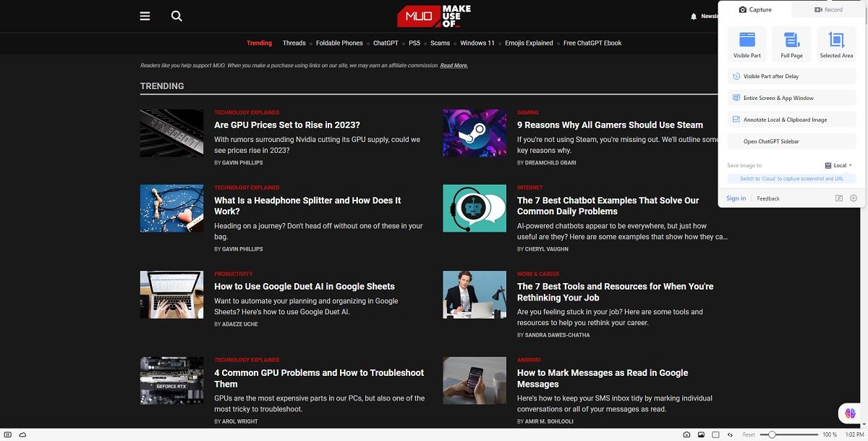Screen dimensions: 868x441
Task: Click the status bar code brackets icon
Action: 730,434
